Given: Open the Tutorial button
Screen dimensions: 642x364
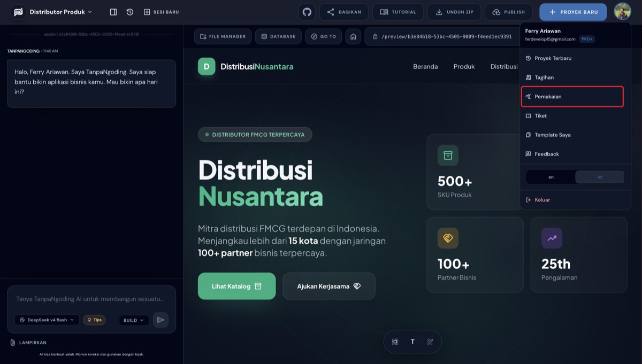Looking at the screenshot, I should pyautogui.click(x=398, y=12).
